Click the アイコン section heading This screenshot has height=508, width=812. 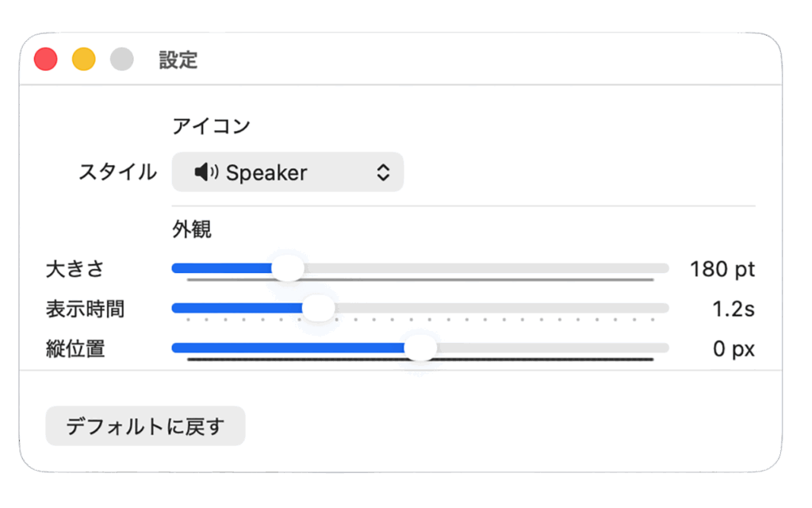(211, 125)
